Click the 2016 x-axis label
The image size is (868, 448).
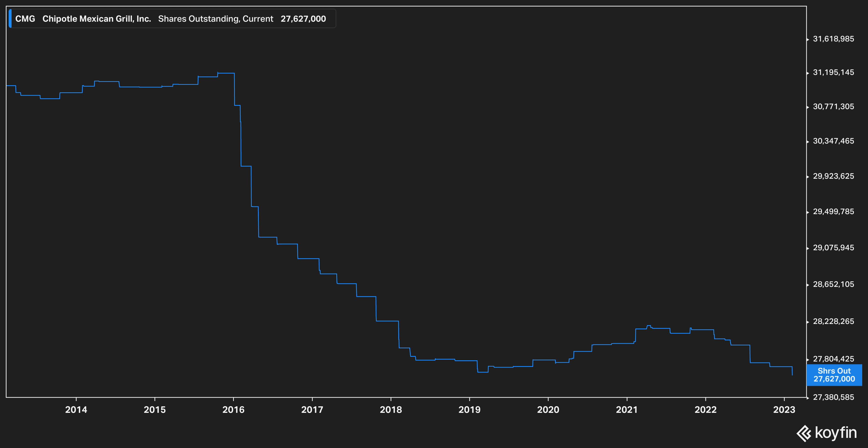233,410
